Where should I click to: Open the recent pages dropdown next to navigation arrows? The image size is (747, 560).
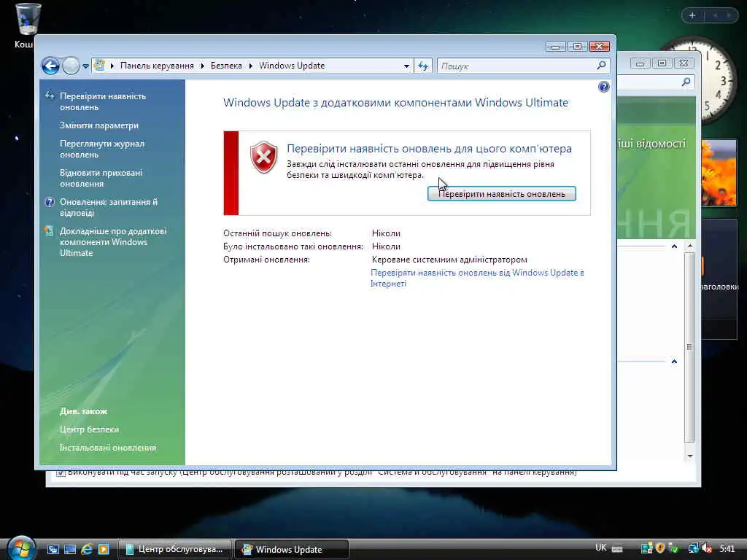coord(85,66)
